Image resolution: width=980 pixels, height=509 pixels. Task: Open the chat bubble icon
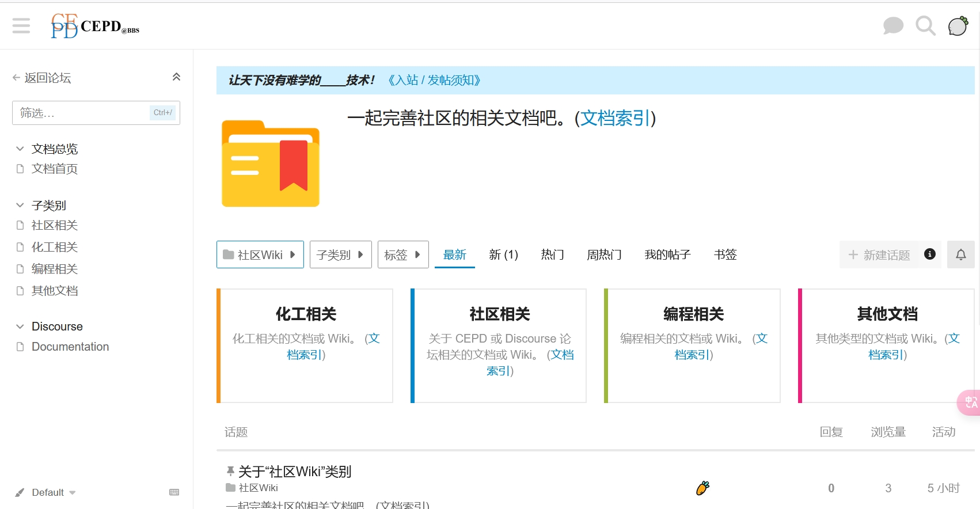coord(893,26)
